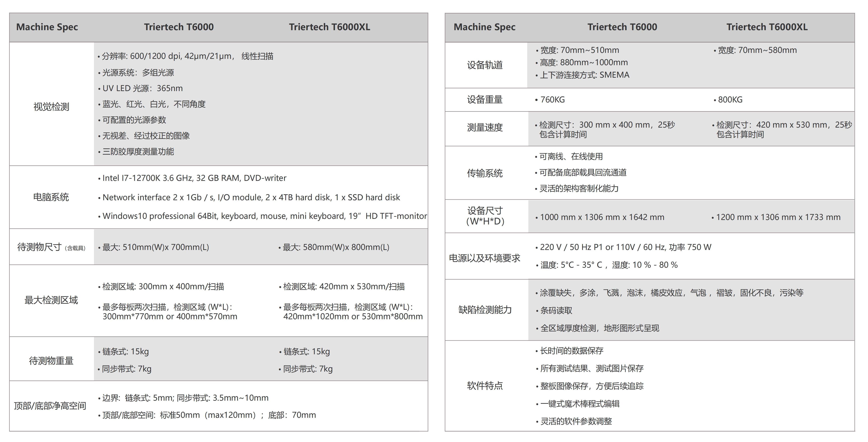The width and height of the screenshot is (868, 442).
Task: Select the 待测物重量 row label
Action: tap(51, 361)
